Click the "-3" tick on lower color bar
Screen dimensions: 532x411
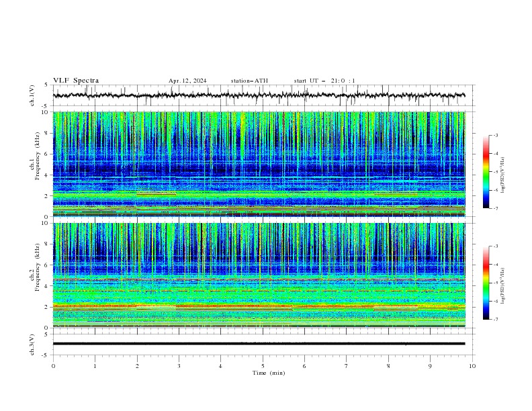(495, 246)
